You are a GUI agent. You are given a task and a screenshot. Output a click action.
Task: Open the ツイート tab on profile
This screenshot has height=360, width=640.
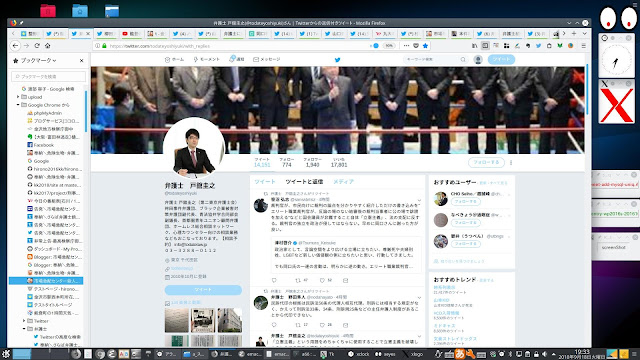click(x=265, y=182)
